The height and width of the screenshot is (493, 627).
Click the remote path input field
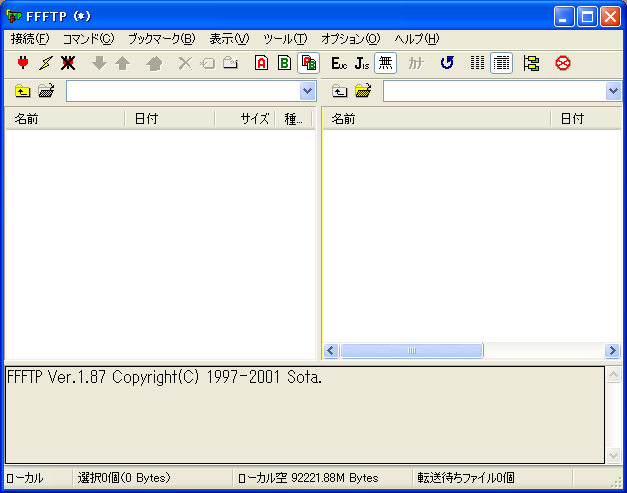click(x=495, y=91)
